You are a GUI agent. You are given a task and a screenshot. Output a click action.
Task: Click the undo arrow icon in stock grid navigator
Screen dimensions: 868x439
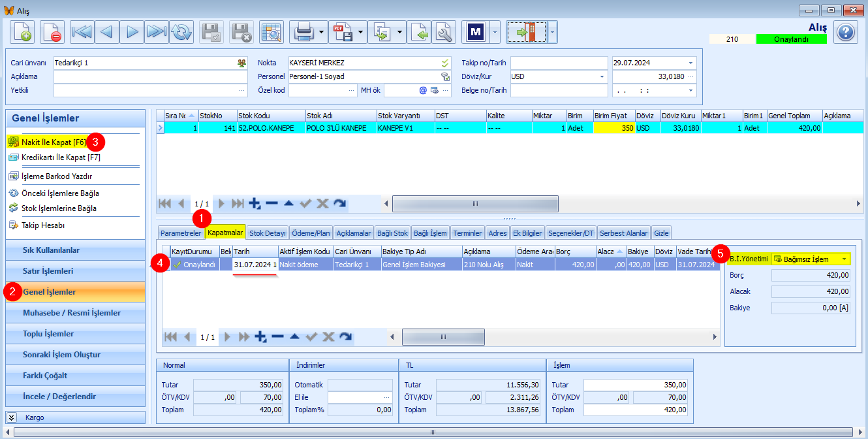coord(339,204)
